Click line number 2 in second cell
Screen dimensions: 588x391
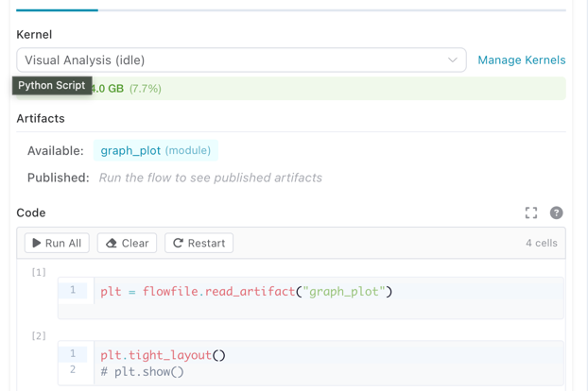pos(73,370)
